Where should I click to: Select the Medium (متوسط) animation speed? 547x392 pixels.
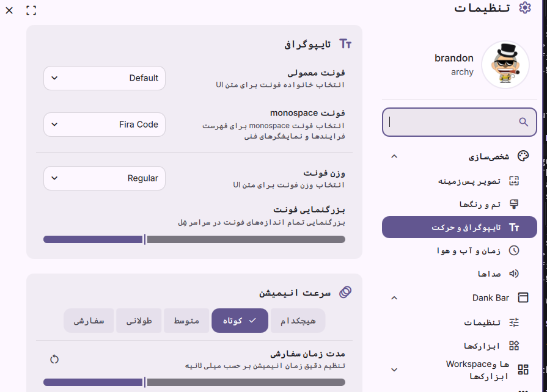click(x=186, y=321)
